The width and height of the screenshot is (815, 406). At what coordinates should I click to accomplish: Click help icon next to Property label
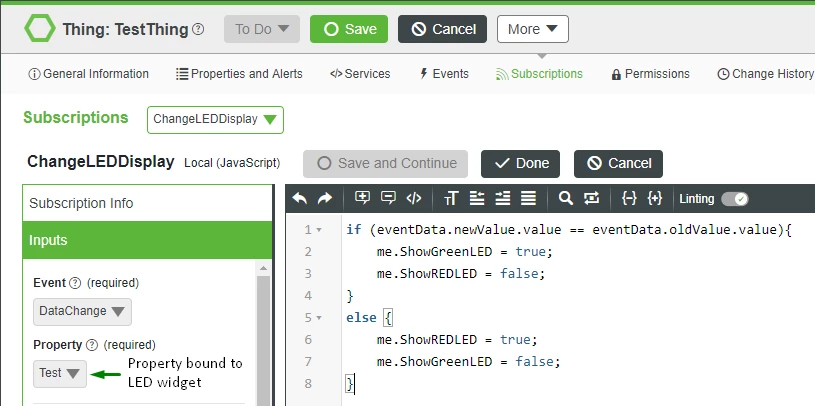92,345
